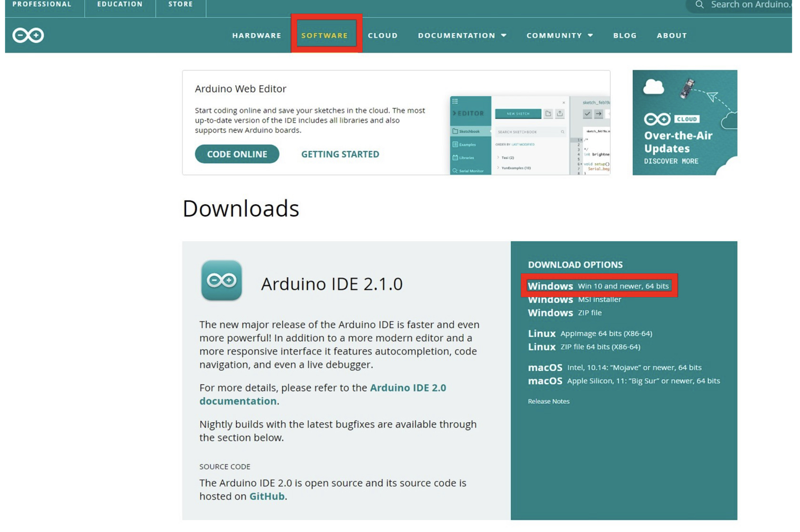Download Windows Win 10 and newer installer
Viewport: 800px width, 532px height.
(598, 286)
